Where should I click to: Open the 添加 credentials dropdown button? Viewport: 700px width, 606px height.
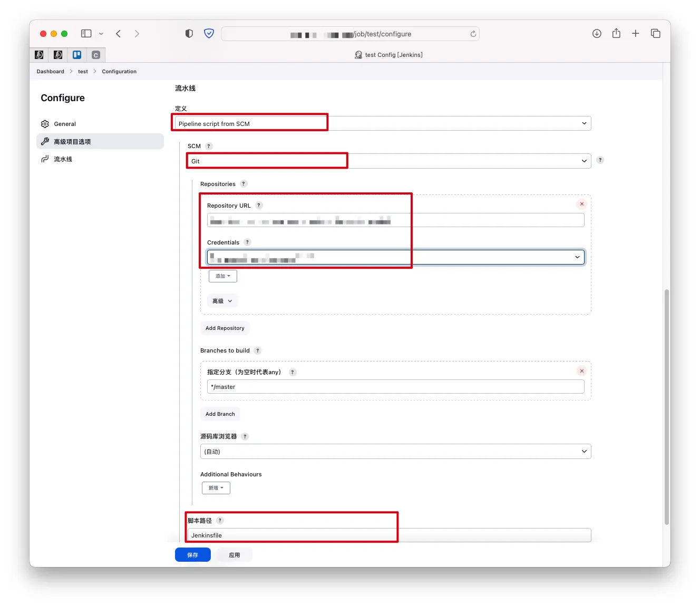point(223,276)
